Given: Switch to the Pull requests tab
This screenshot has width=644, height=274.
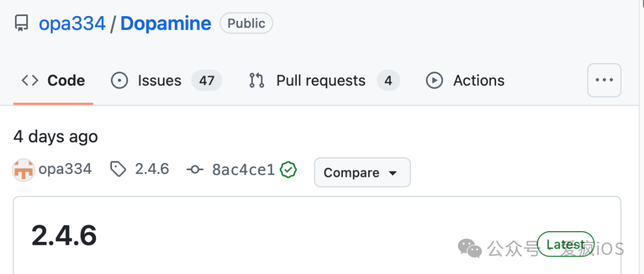Looking at the screenshot, I should [321, 80].
